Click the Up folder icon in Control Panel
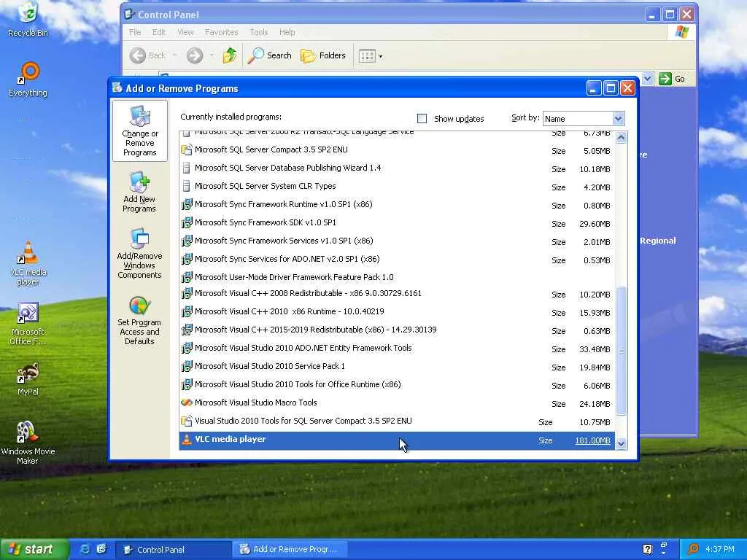This screenshot has height=560, width=747. 230,55
